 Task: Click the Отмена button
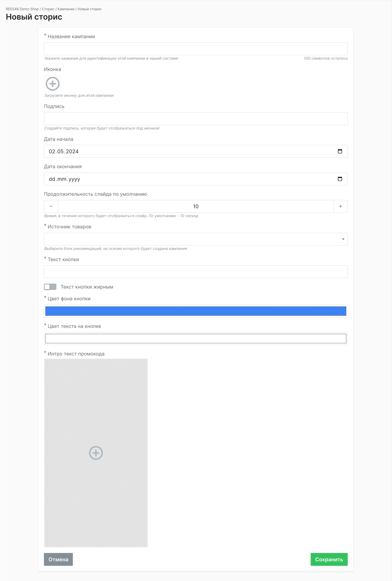(58, 559)
